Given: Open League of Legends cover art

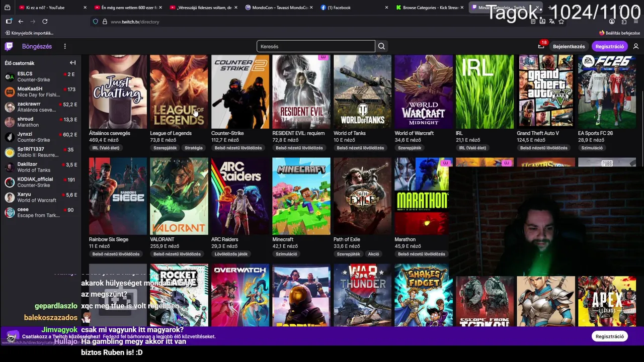Looking at the screenshot, I should pos(179,92).
